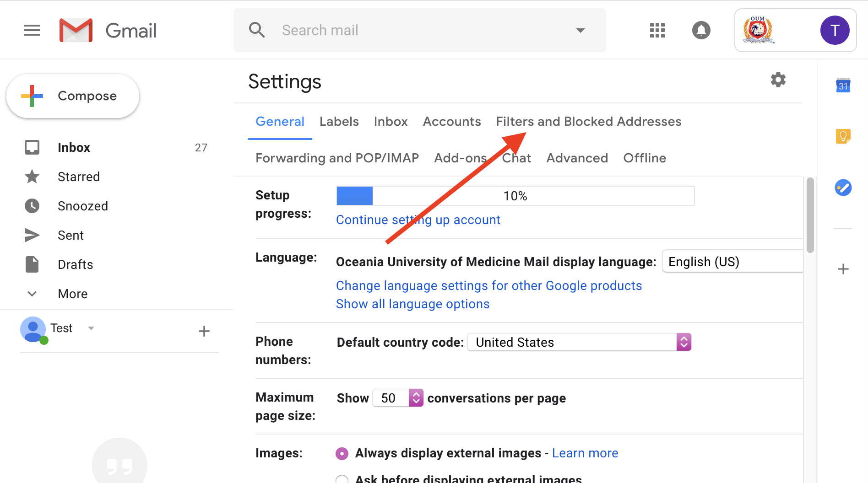
Task: Click the Sent arrow icon
Action: pyautogui.click(x=32, y=235)
